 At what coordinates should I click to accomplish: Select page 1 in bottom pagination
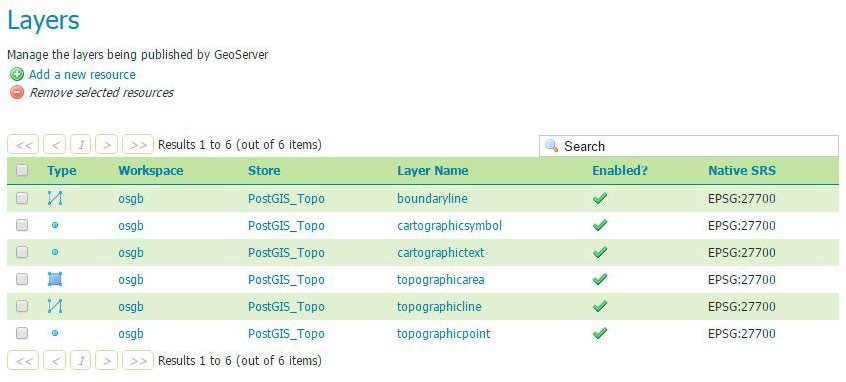click(80, 360)
